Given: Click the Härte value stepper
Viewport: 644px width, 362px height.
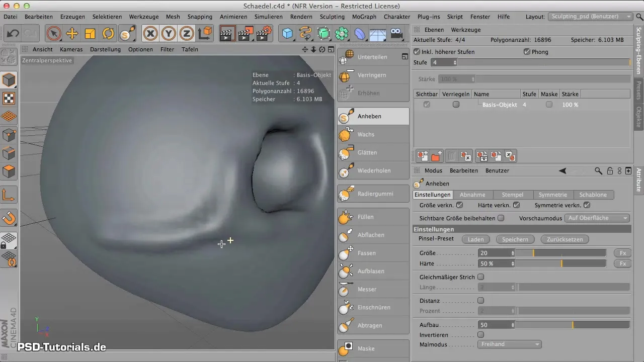Looking at the screenshot, I should click(513, 263).
